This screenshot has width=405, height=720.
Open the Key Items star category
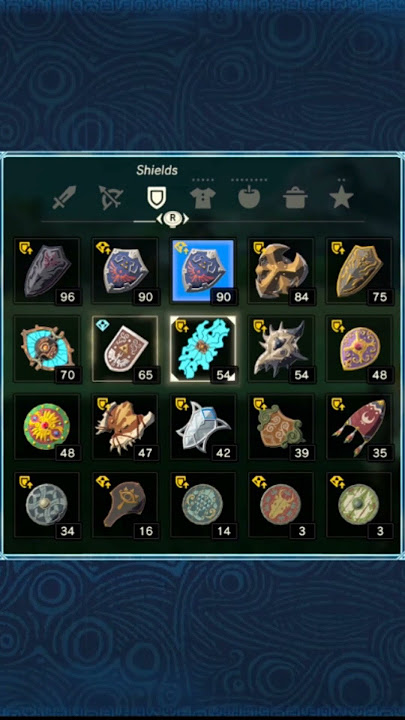pos(341,197)
